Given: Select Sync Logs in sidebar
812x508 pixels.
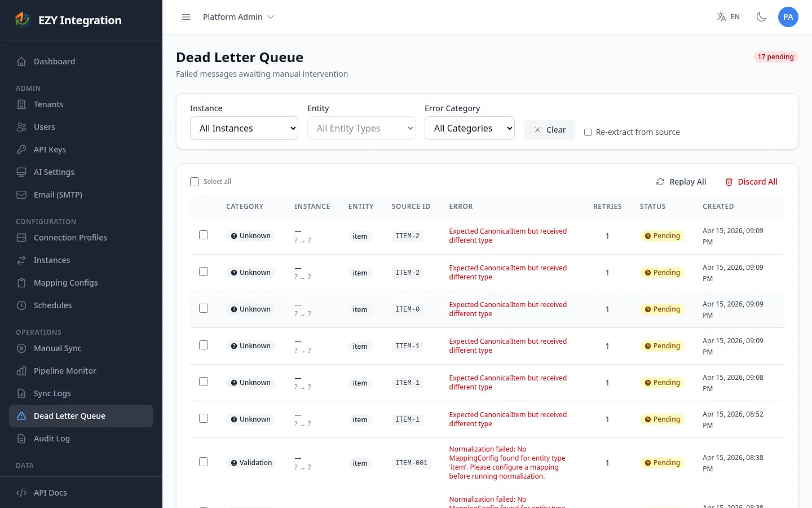Looking at the screenshot, I should pos(81,393).
